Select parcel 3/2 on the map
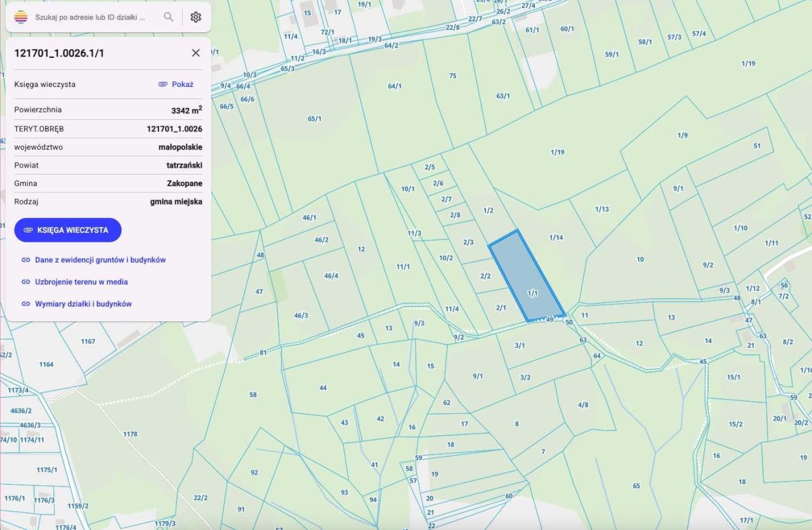This screenshot has width=812, height=530. click(x=525, y=377)
